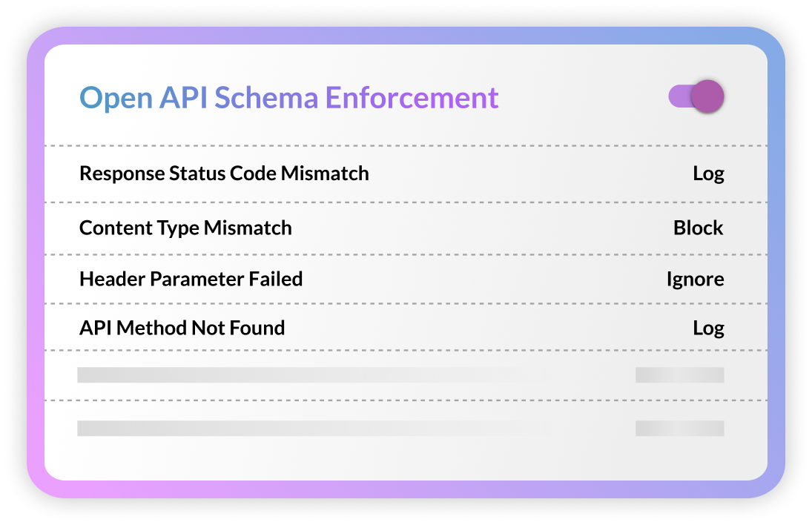Open the Log action for Response Status Code Mismatch
Screen dimensions: 812x525
(708, 174)
